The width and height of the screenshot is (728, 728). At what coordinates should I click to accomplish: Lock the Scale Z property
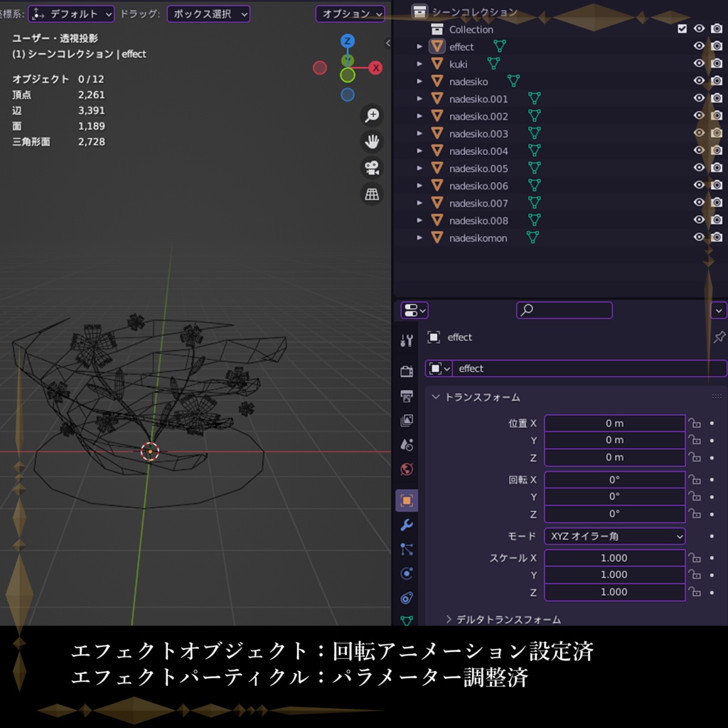695,592
